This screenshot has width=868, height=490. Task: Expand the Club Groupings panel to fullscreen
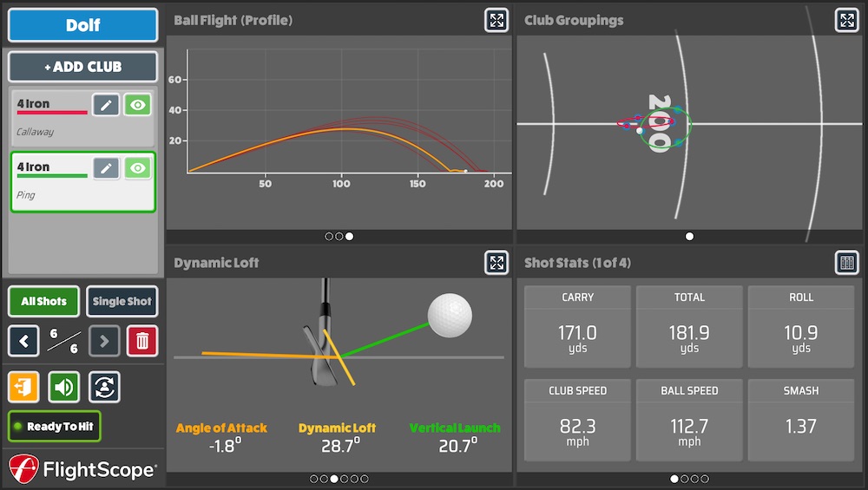[x=846, y=21]
